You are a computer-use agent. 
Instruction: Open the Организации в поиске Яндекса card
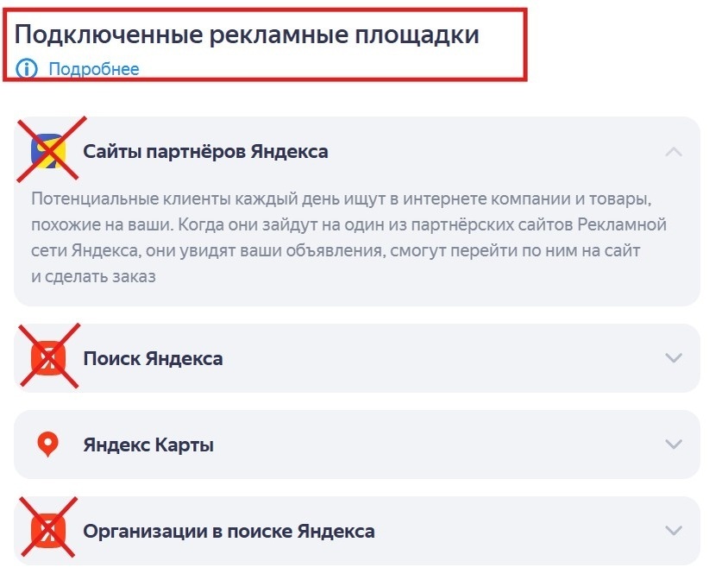(x=362, y=530)
